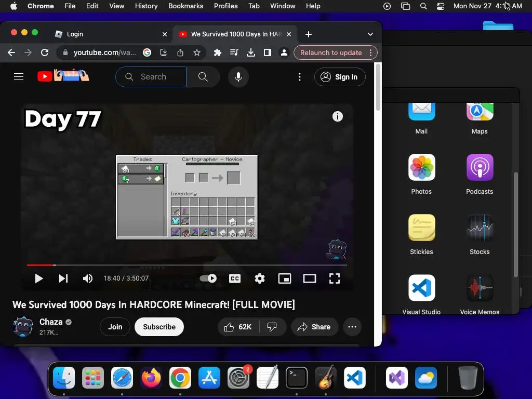The height and width of the screenshot is (399, 532).
Task: Open Terminal from the Dock
Action: (x=297, y=378)
